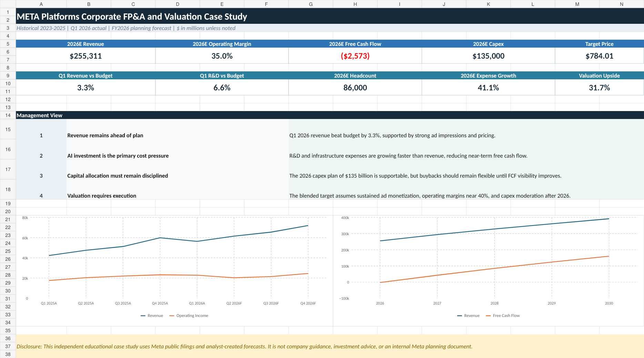Select row 5 header
The height and width of the screenshot is (358, 644).
point(8,44)
